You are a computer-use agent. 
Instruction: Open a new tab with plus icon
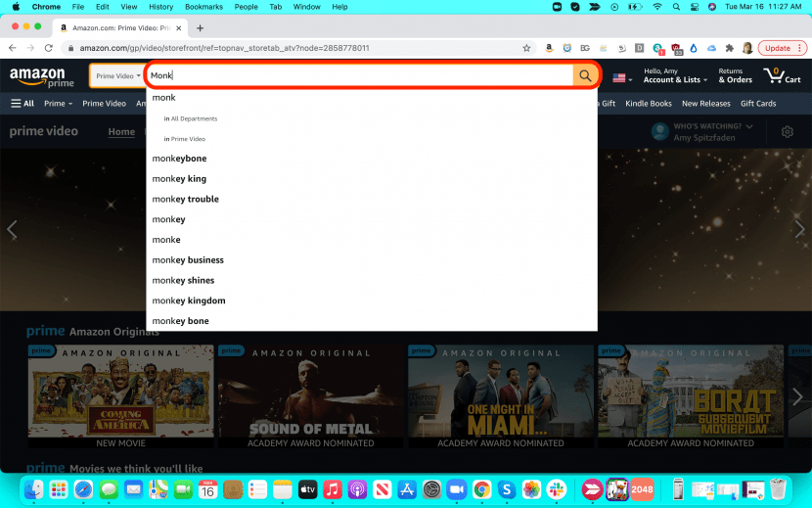[200, 28]
